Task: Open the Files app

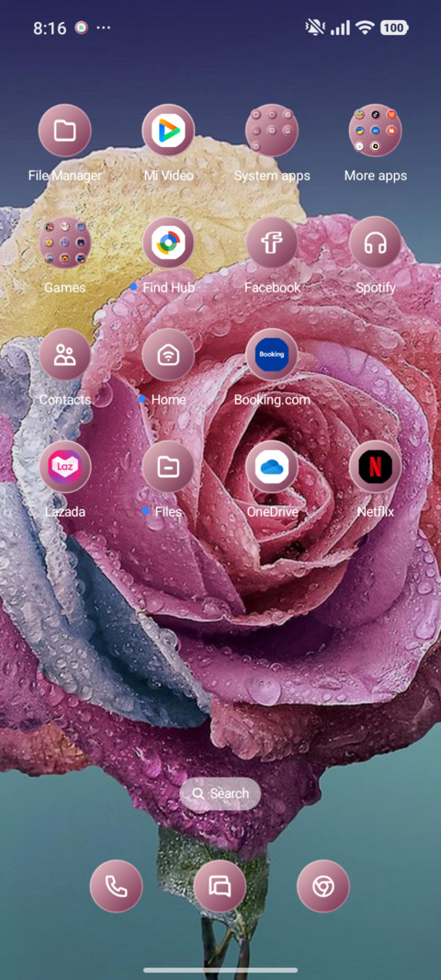Action: point(168,467)
